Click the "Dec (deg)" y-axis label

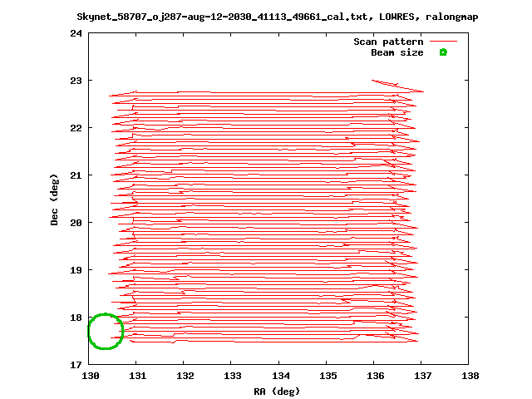click(54, 199)
